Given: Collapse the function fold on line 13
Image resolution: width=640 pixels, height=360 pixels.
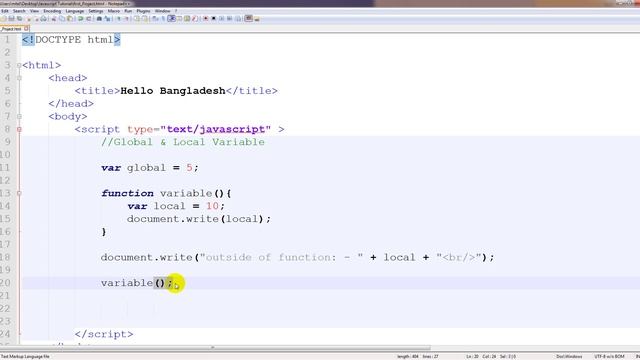Looking at the screenshot, I should tap(19, 193).
